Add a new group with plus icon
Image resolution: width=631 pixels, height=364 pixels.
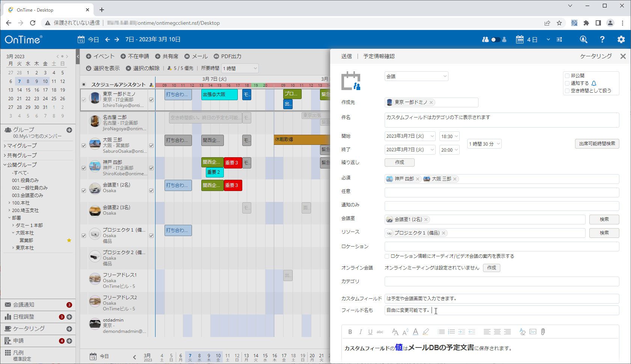[x=69, y=130]
